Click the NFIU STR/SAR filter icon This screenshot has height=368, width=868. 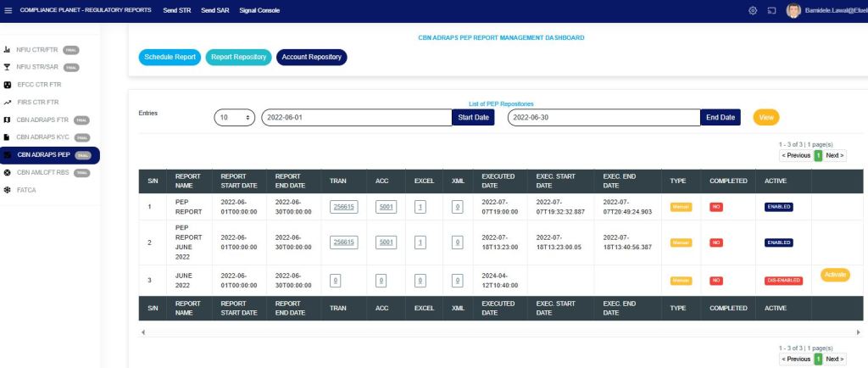point(8,67)
